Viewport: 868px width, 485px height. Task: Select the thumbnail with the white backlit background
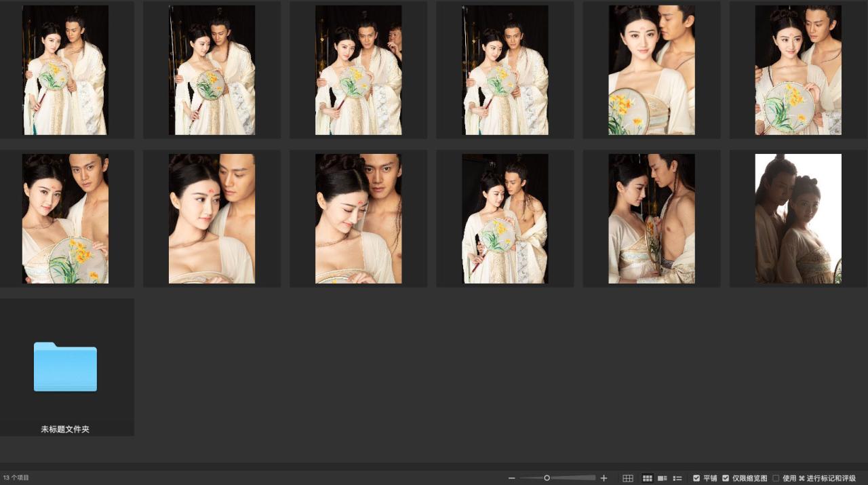coord(798,218)
